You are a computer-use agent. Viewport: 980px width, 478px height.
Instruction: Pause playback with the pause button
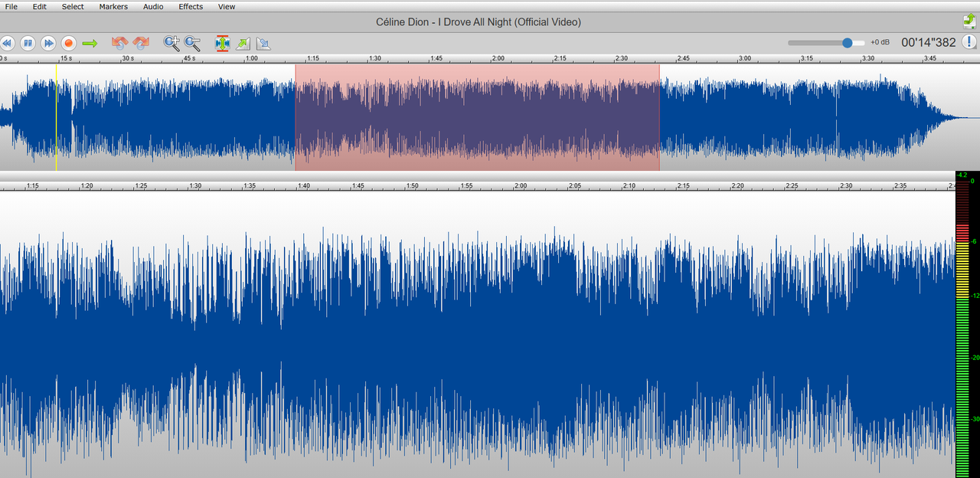(28, 44)
